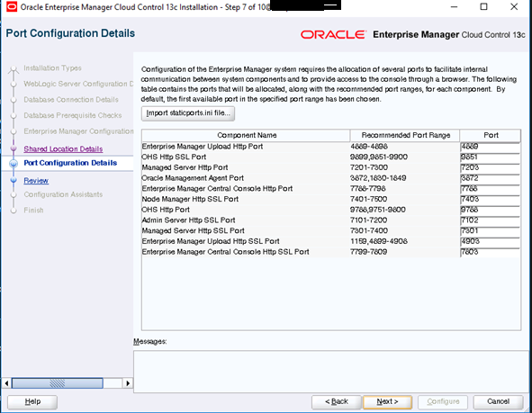Viewport: 532px width, 413px height.
Task: Click the Shared Location Details step bullet
Action: point(14,148)
